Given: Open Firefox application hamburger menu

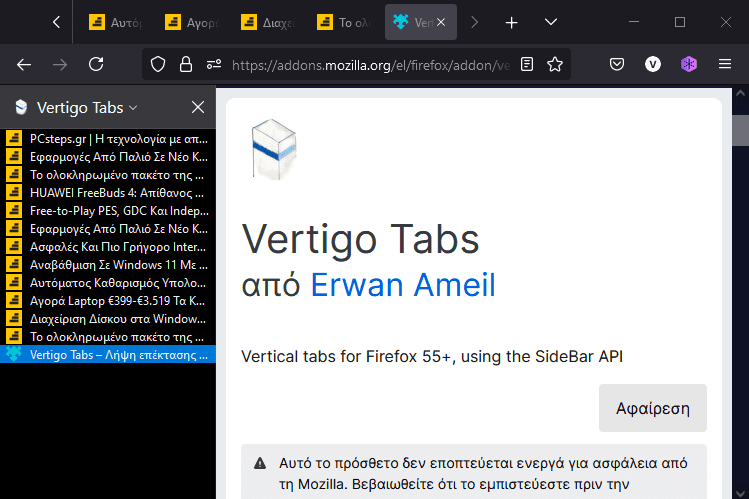Looking at the screenshot, I should click(725, 64).
